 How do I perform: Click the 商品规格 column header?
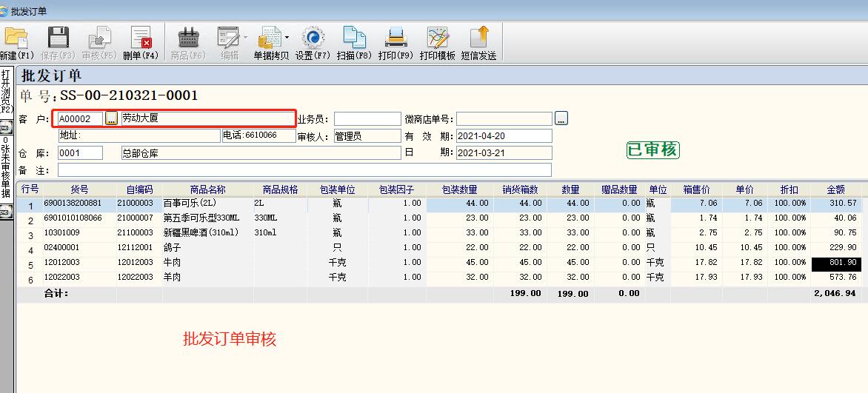point(280,189)
